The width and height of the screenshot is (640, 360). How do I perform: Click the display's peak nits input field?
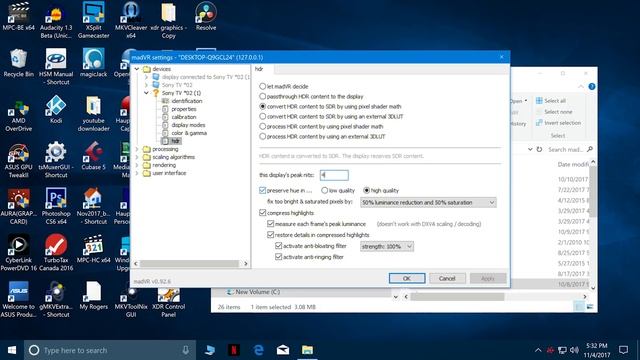[x=334, y=175]
